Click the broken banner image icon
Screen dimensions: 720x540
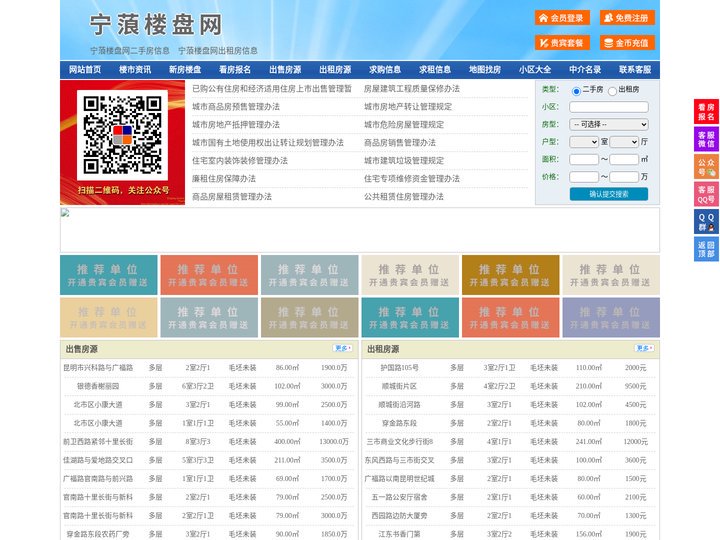pyautogui.click(x=65, y=213)
